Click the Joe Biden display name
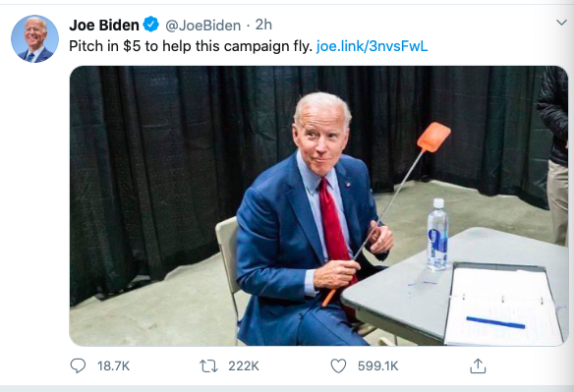Screen dimensions: 574x392 (x=104, y=25)
